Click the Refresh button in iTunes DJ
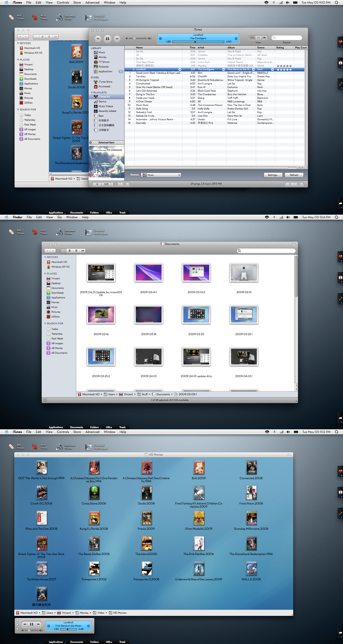The image size is (343, 644). [x=294, y=175]
